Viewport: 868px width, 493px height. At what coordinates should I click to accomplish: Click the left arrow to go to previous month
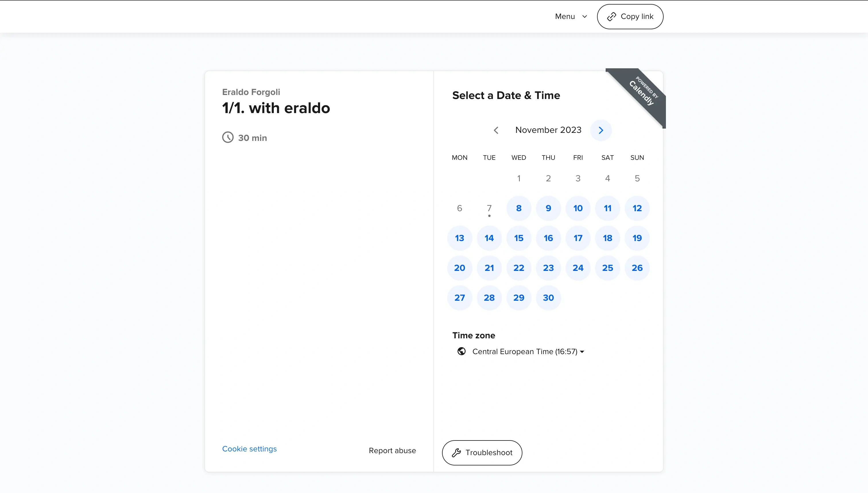pyautogui.click(x=496, y=130)
